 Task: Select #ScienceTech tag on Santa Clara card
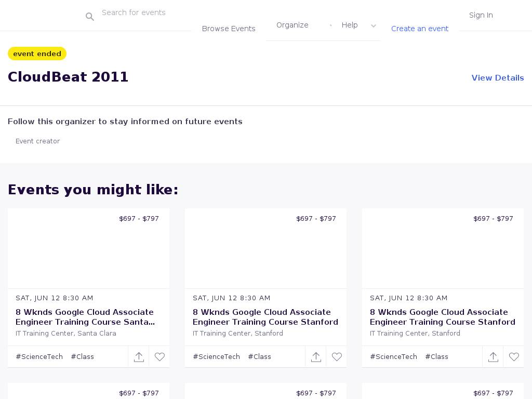click(39, 357)
